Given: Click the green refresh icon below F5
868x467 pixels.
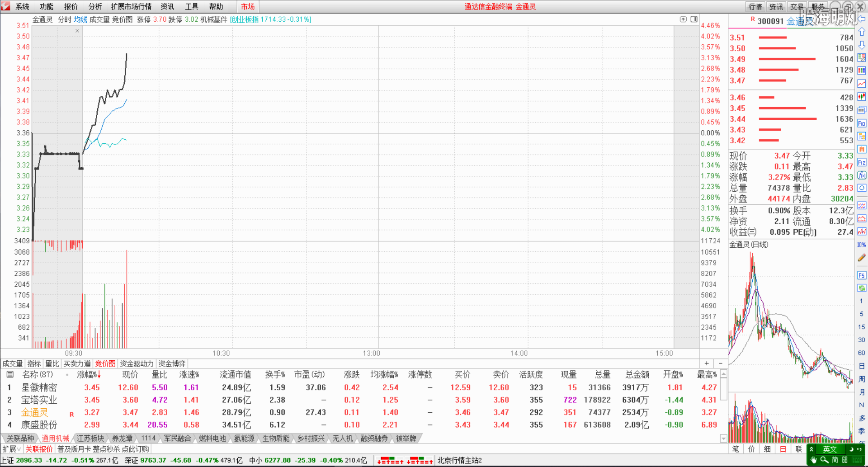Looking at the screenshot, I should point(862,288).
